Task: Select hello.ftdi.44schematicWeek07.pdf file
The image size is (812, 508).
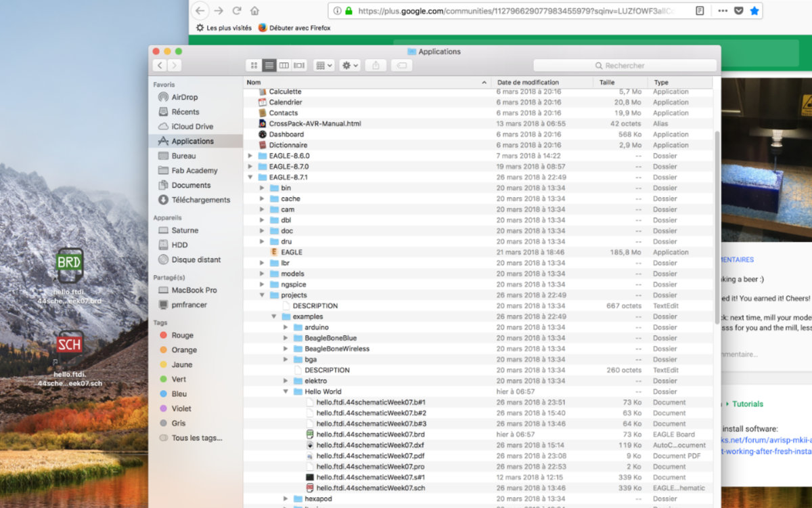Action: 478,456
